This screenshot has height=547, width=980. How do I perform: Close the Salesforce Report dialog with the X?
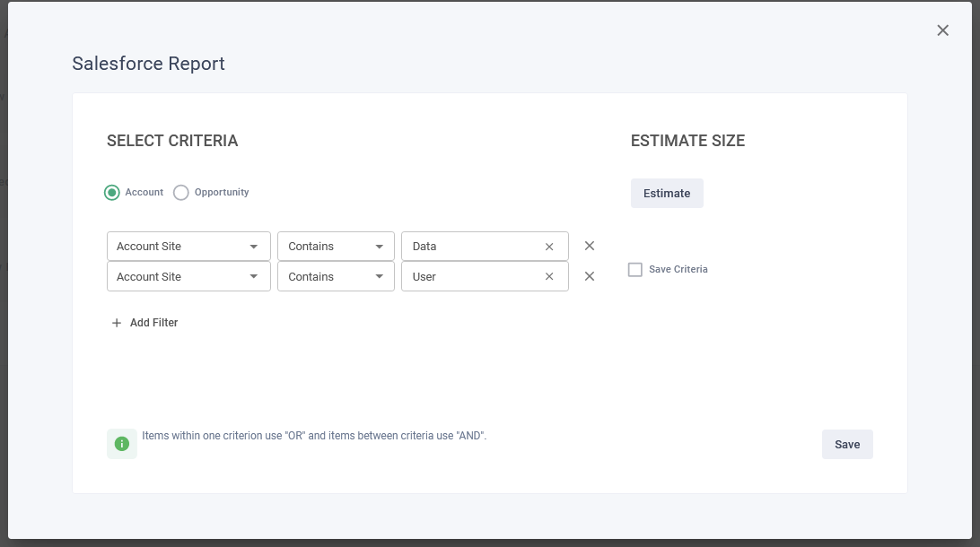pyautogui.click(x=942, y=30)
